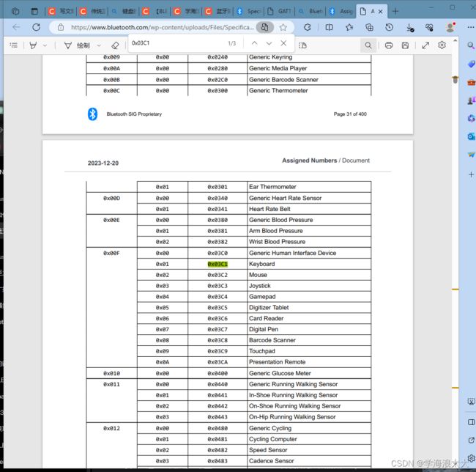This screenshot has width=476, height=472.
Task: Switch to the Bluet search tab
Action: pos(310,12)
